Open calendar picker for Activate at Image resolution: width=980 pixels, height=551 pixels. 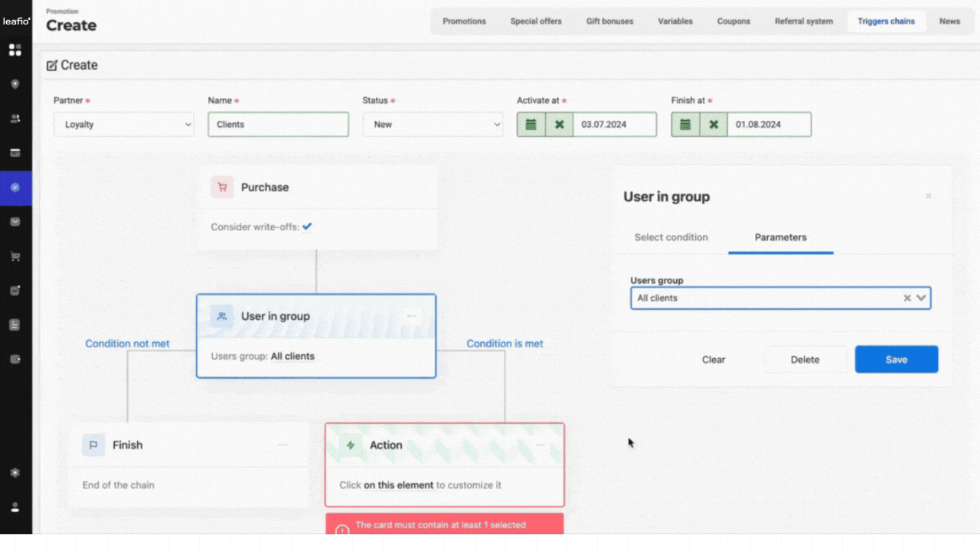click(531, 125)
